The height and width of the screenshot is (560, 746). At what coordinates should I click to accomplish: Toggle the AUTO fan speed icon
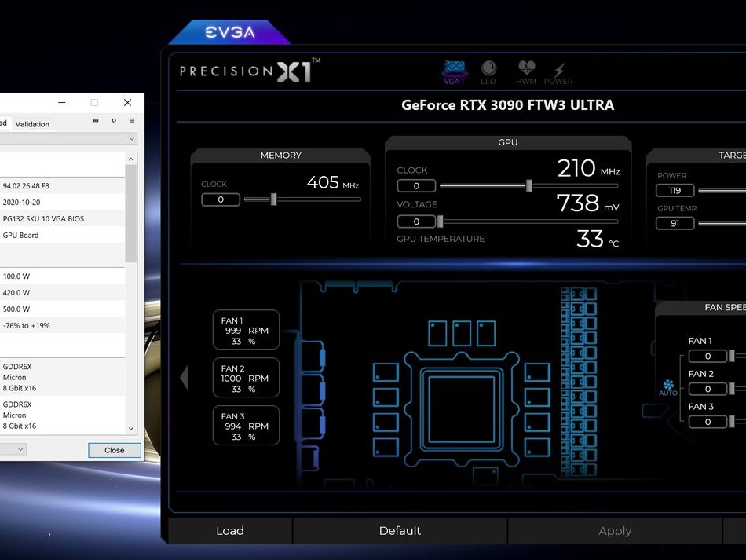click(668, 388)
